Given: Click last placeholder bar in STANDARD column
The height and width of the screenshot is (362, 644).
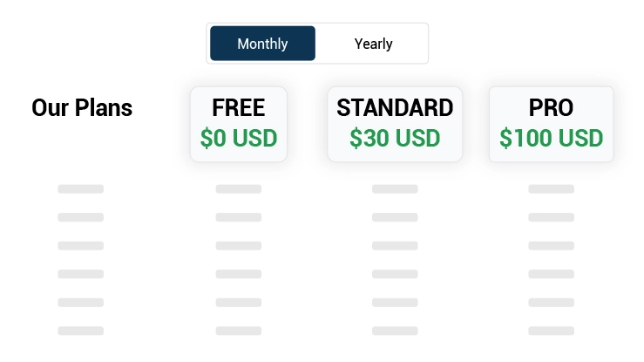Looking at the screenshot, I should (395, 331).
